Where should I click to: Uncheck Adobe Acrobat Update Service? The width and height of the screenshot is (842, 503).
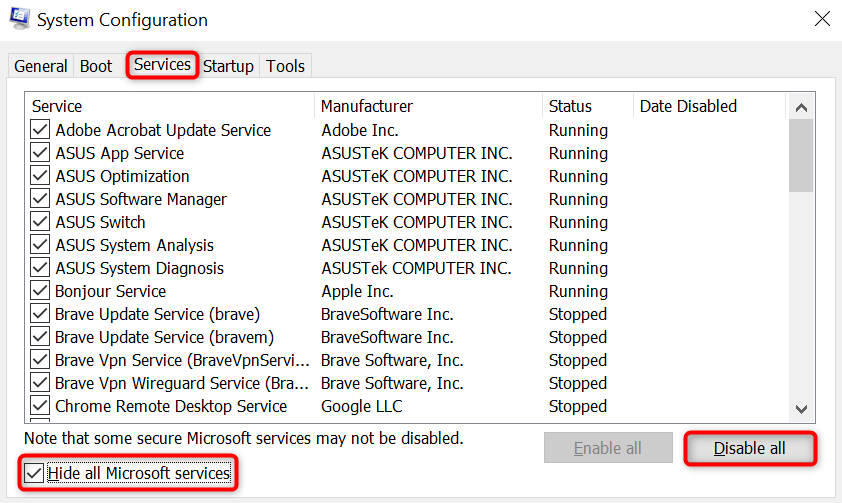[x=40, y=130]
